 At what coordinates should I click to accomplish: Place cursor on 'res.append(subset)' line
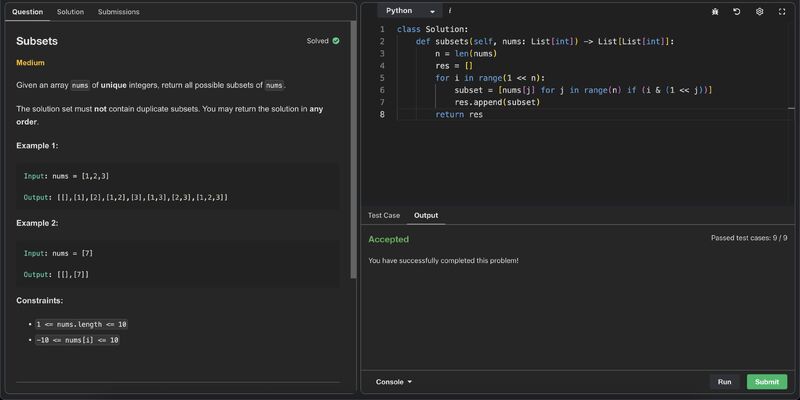(x=497, y=103)
